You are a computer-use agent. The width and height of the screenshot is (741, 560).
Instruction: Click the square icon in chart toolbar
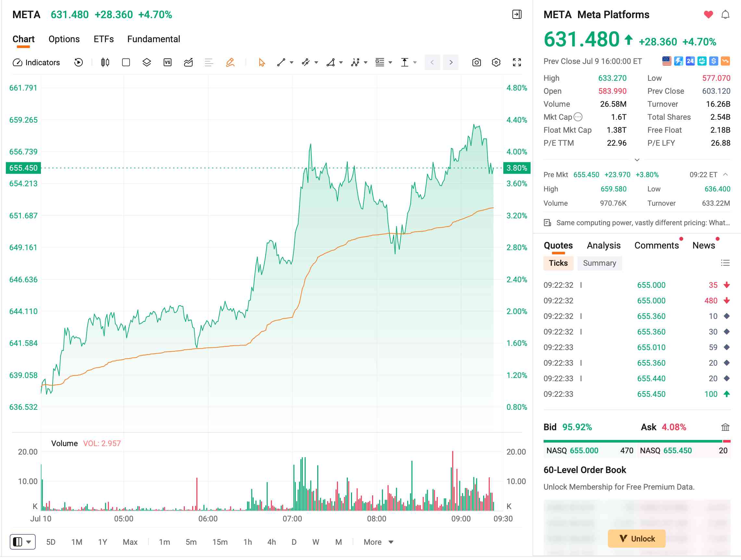point(126,63)
